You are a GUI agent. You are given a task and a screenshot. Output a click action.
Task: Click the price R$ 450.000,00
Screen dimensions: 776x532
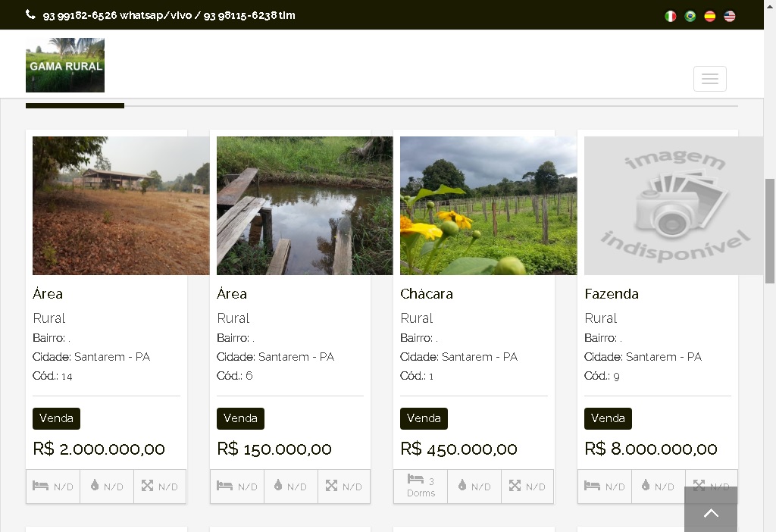pos(458,449)
